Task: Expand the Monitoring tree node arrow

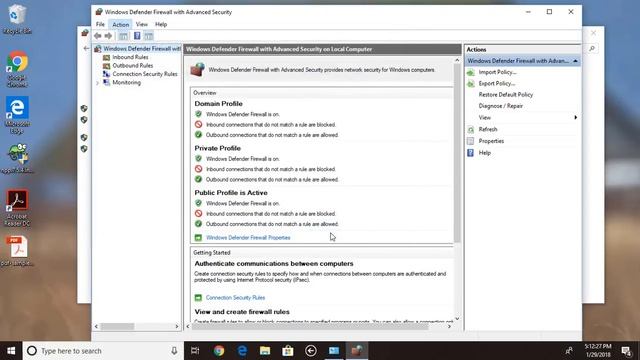Action: coord(98,83)
